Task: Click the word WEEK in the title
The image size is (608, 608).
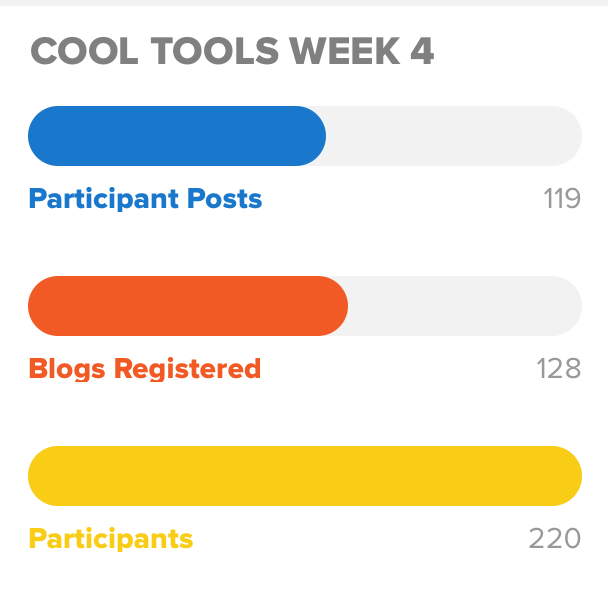Action: pyautogui.click(x=345, y=51)
